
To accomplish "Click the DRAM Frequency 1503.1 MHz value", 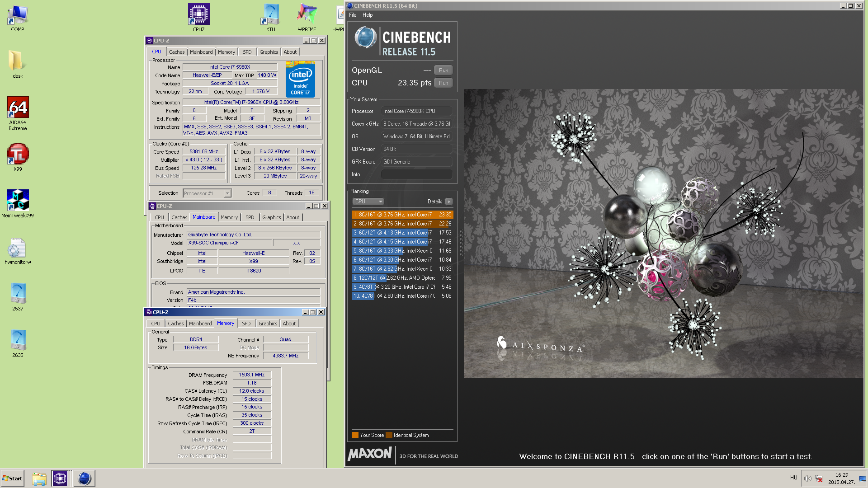I will pos(252,375).
